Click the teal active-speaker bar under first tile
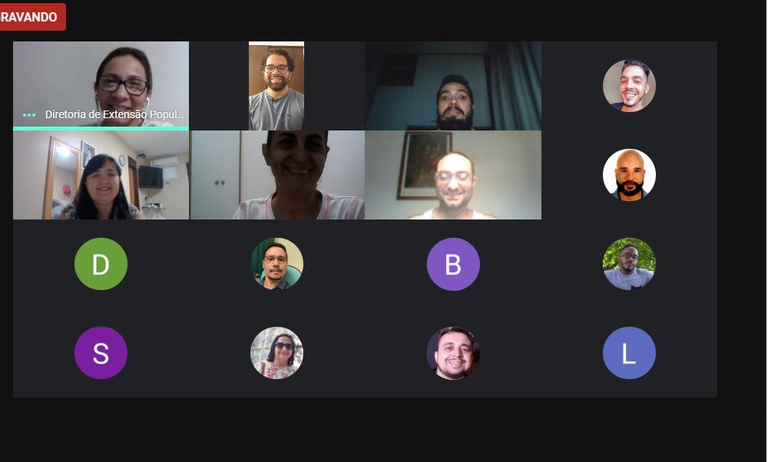 pyautogui.click(x=101, y=129)
